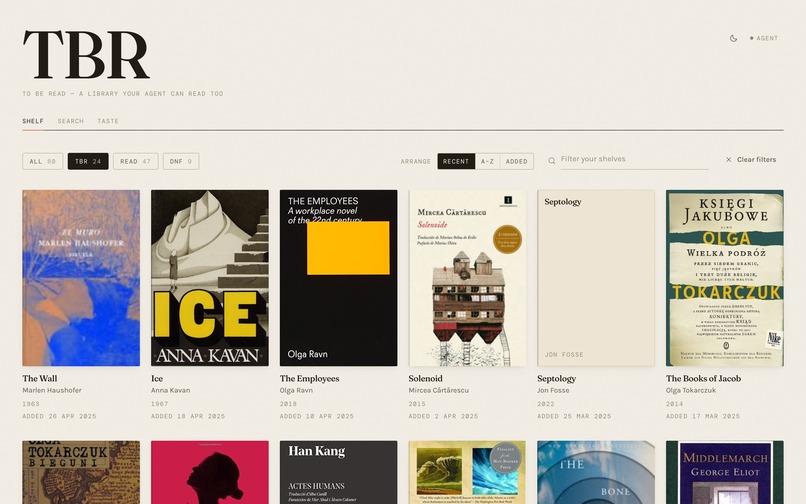Switch to the Shelf tab

(x=33, y=121)
